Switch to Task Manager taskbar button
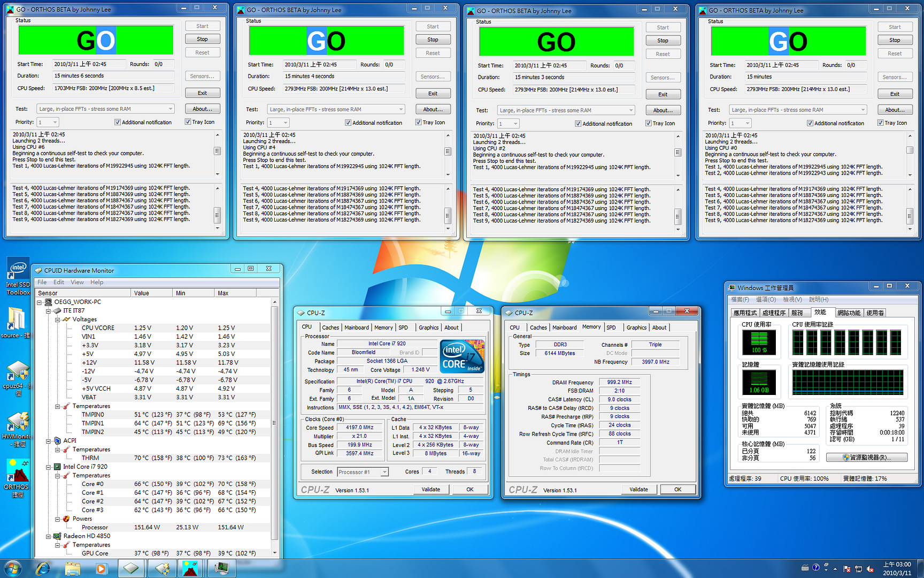The height and width of the screenshot is (578, 924). pos(221,568)
